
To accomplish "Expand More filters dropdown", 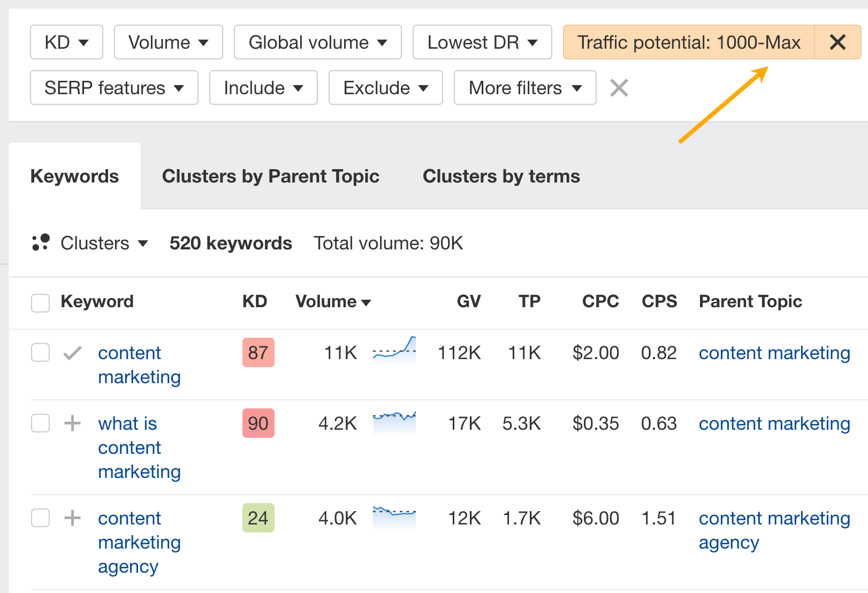I will [525, 87].
